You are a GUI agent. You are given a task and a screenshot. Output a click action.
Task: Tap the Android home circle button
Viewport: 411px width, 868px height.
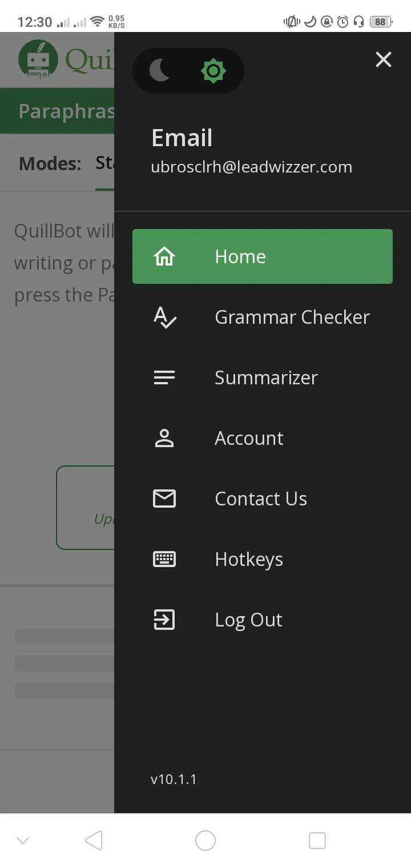coord(205,841)
